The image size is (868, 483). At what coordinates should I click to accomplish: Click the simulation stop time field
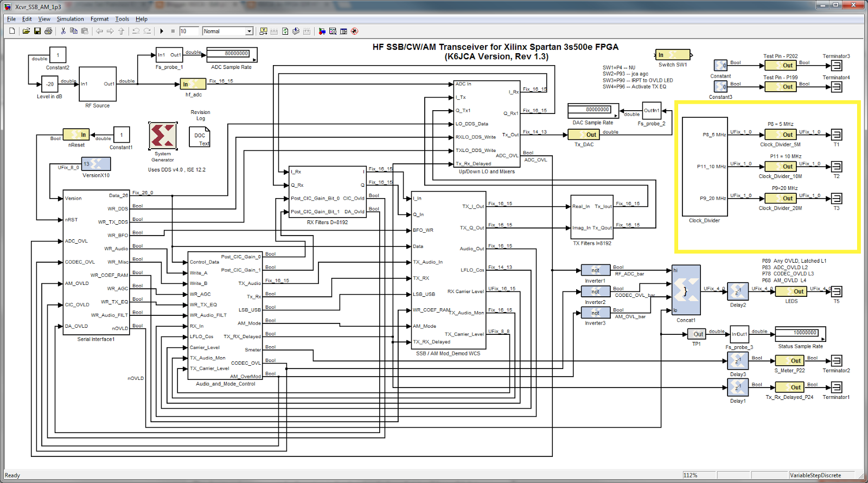pyautogui.click(x=189, y=31)
